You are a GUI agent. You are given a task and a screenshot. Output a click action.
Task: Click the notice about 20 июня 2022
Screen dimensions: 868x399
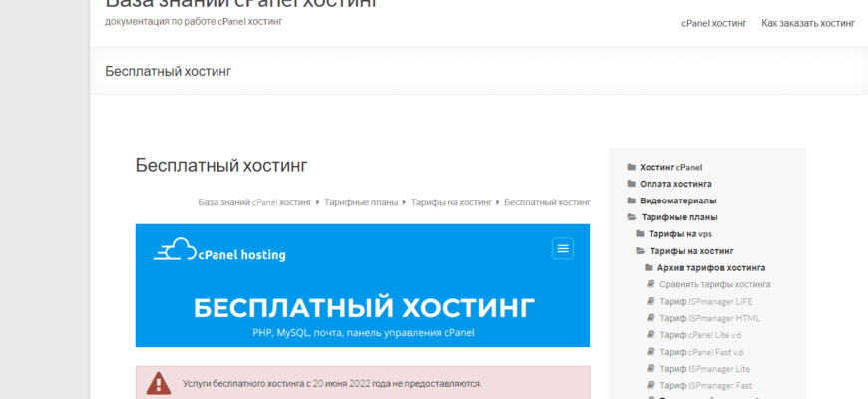point(332,383)
